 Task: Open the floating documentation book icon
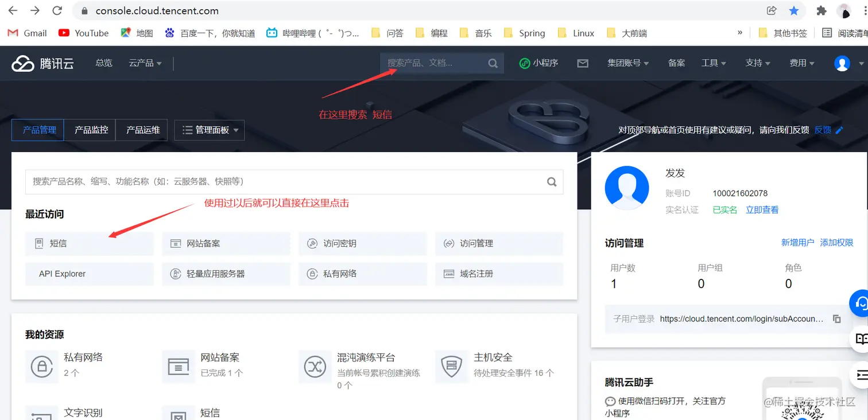point(861,339)
